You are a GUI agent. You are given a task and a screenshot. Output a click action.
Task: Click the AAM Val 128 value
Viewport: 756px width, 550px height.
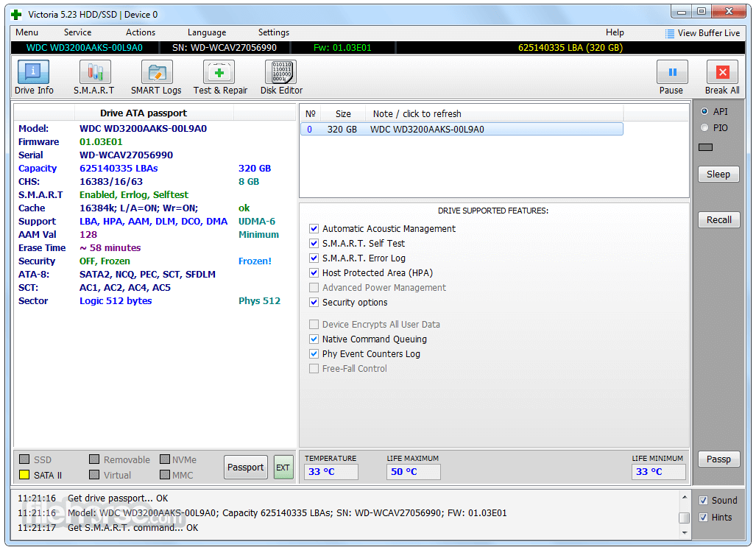click(88, 235)
